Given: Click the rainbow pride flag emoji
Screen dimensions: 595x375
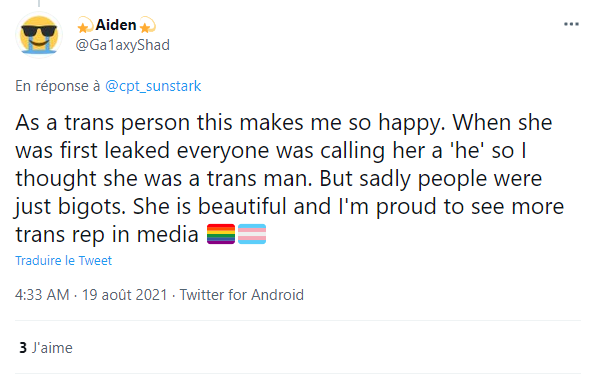Looking at the screenshot, I should tap(221, 234).
